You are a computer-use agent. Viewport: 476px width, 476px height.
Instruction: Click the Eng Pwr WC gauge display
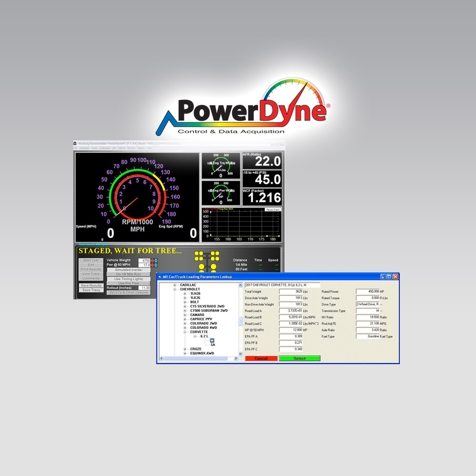(220, 193)
